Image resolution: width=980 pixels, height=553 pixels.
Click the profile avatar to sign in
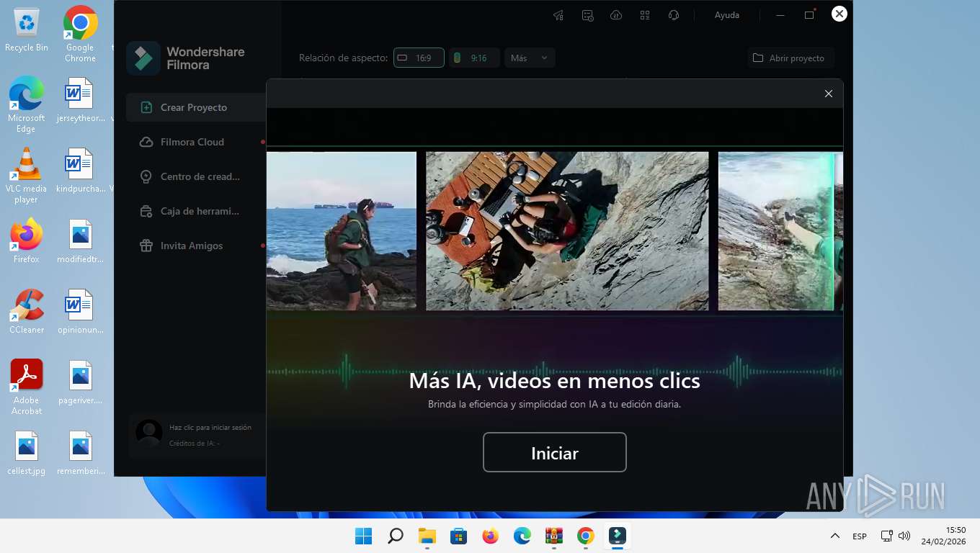(x=149, y=433)
